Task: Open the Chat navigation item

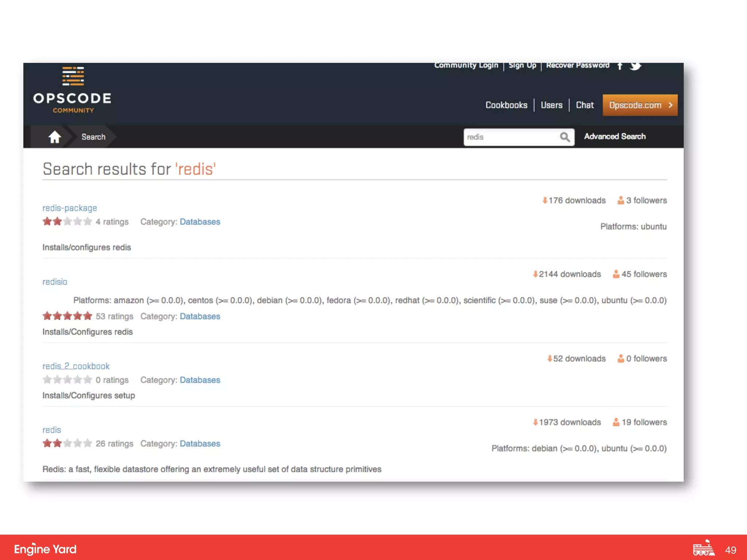Action: pyautogui.click(x=585, y=105)
